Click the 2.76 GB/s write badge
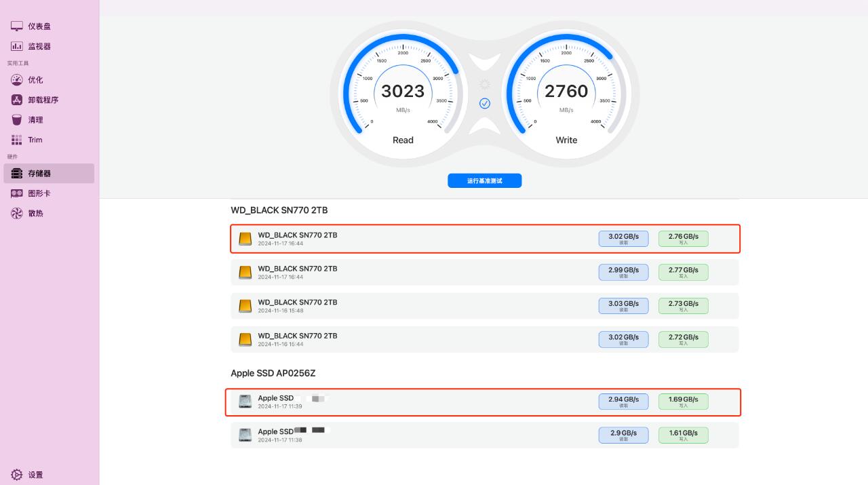This screenshot has width=868, height=485. coord(683,239)
